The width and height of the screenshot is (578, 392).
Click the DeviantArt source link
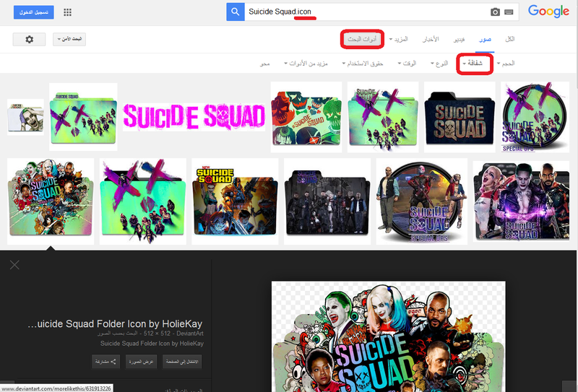tap(190, 334)
